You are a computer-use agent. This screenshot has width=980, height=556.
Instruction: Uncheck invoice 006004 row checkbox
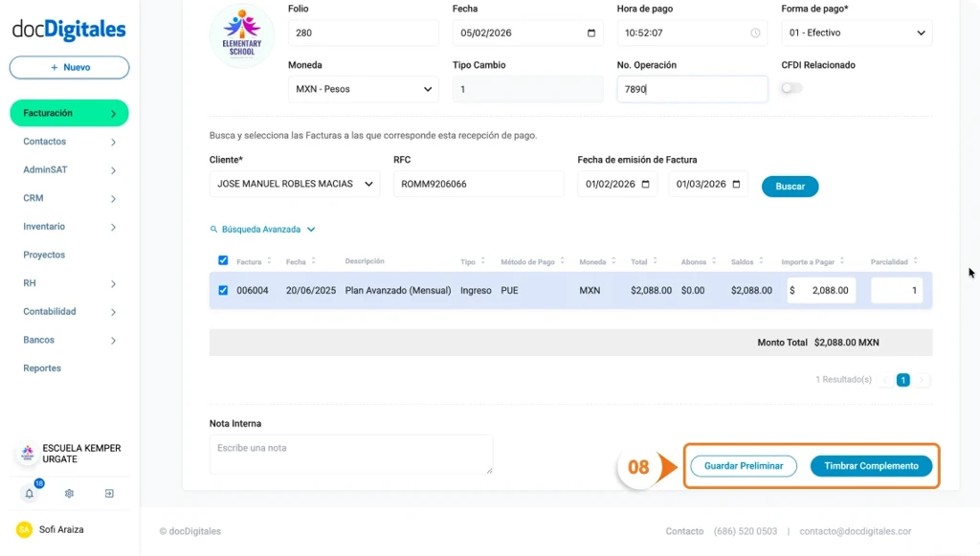click(x=224, y=290)
